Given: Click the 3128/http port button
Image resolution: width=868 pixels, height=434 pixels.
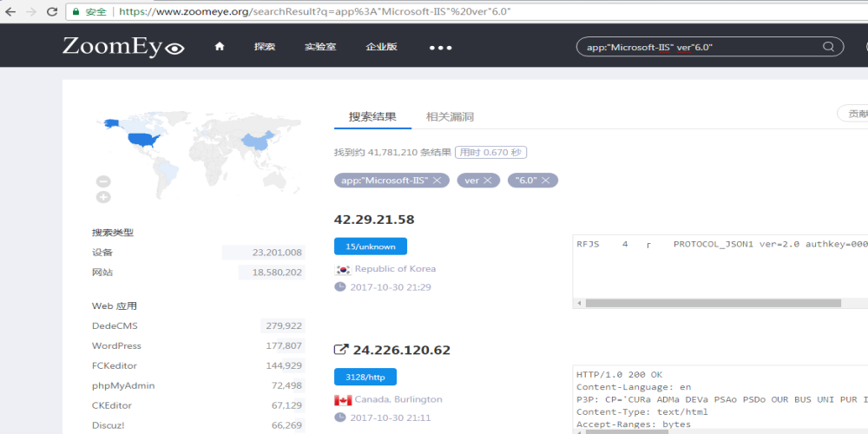Looking at the screenshot, I should 365,377.
